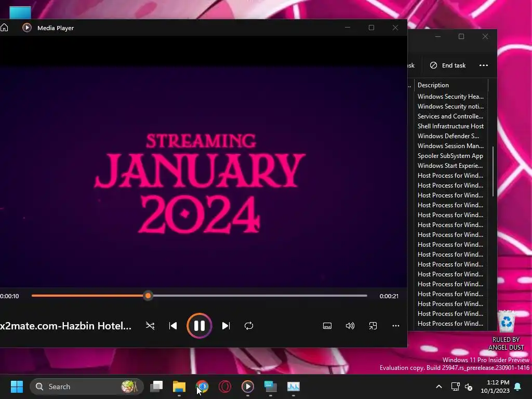The height and width of the screenshot is (399, 532).
Task: Click Media Player taskbar icon
Action: [x=248, y=387]
